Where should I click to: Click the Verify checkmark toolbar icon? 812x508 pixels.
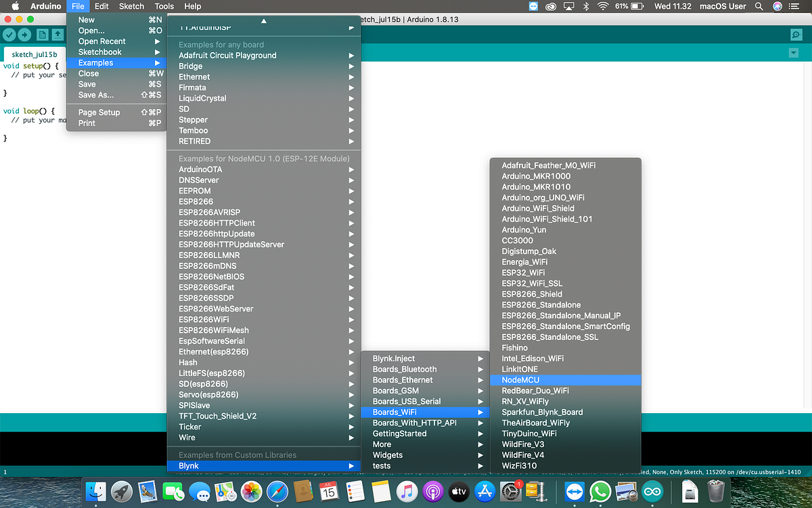(x=9, y=35)
